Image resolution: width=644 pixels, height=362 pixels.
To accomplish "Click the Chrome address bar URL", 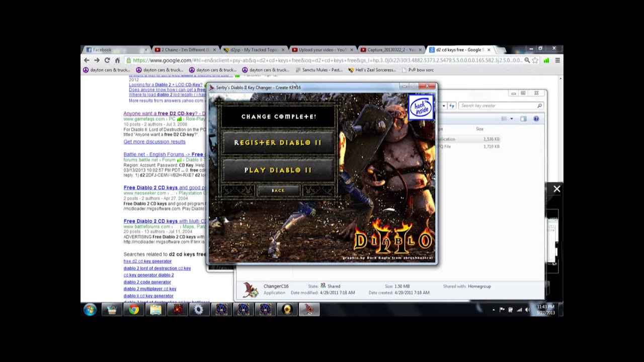I will pyautogui.click(x=327, y=60).
